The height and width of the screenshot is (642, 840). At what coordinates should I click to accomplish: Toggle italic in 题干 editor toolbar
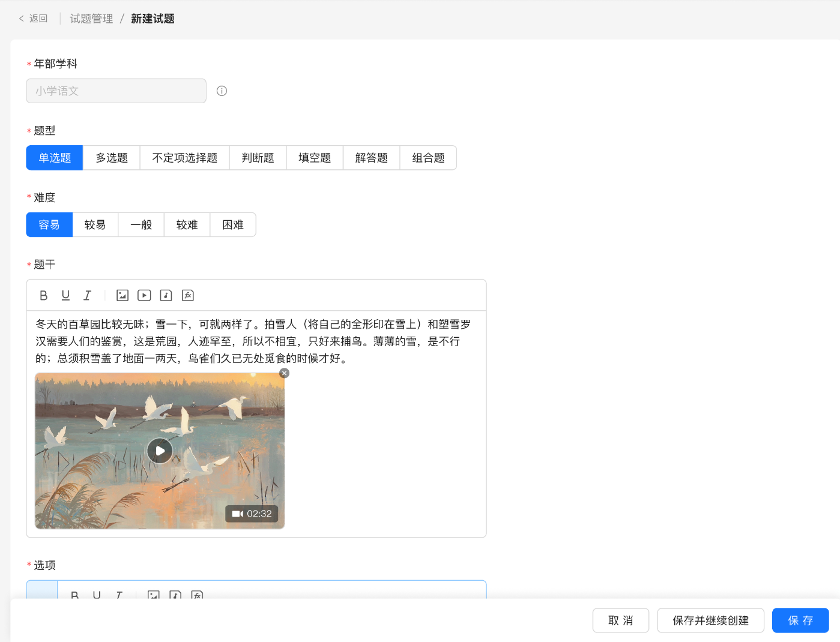(87, 295)
